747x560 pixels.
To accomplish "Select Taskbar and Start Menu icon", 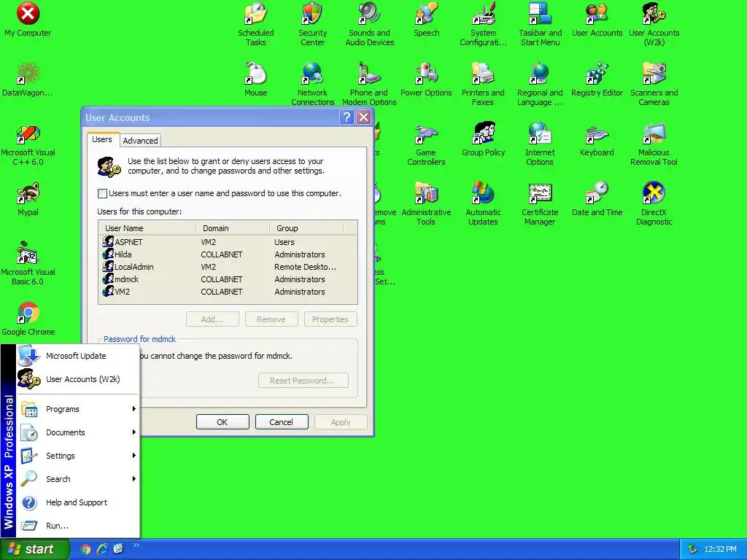I will [540, 24].
